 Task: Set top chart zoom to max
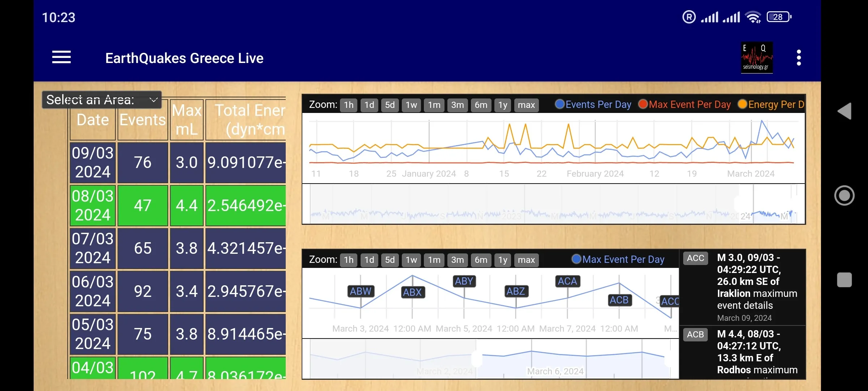[526, 105]
